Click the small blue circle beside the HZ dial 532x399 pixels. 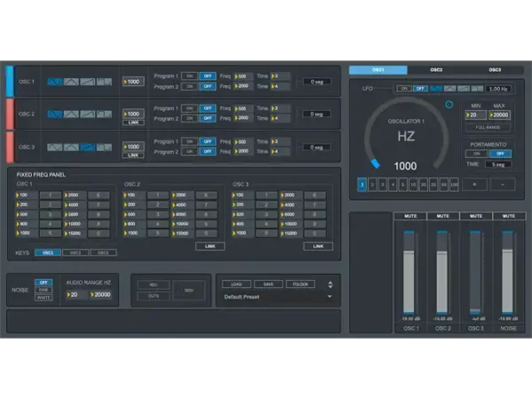point(449,105)
